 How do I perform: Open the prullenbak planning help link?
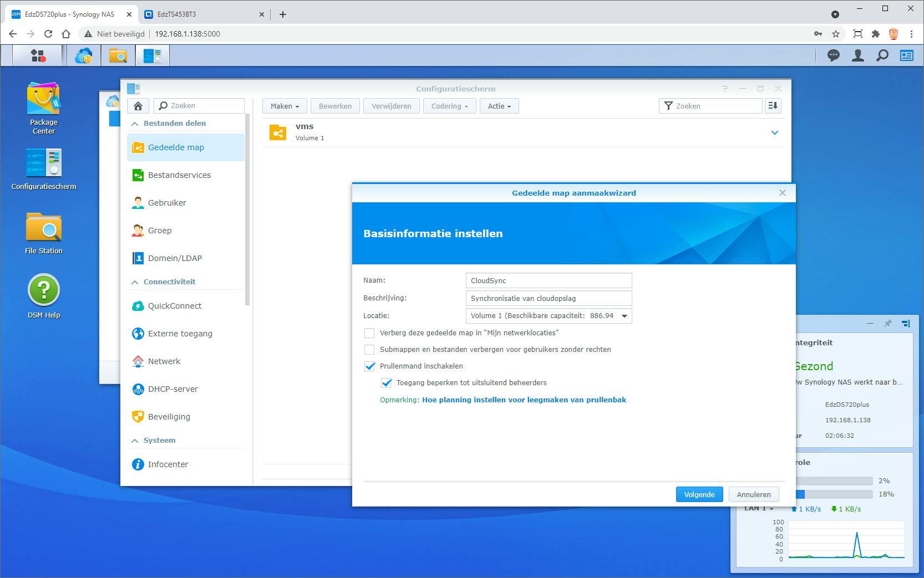click(524, 400)
